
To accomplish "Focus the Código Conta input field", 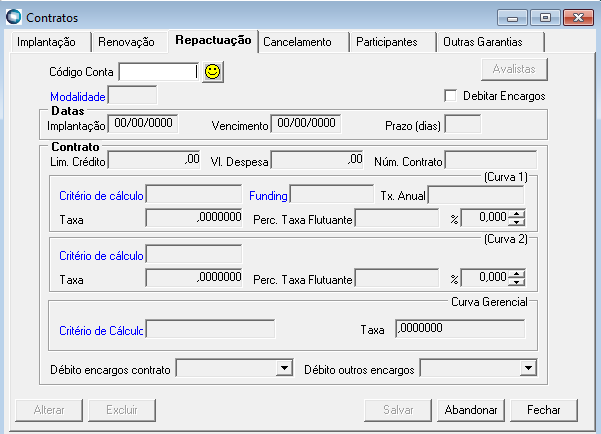I will 158,72.
